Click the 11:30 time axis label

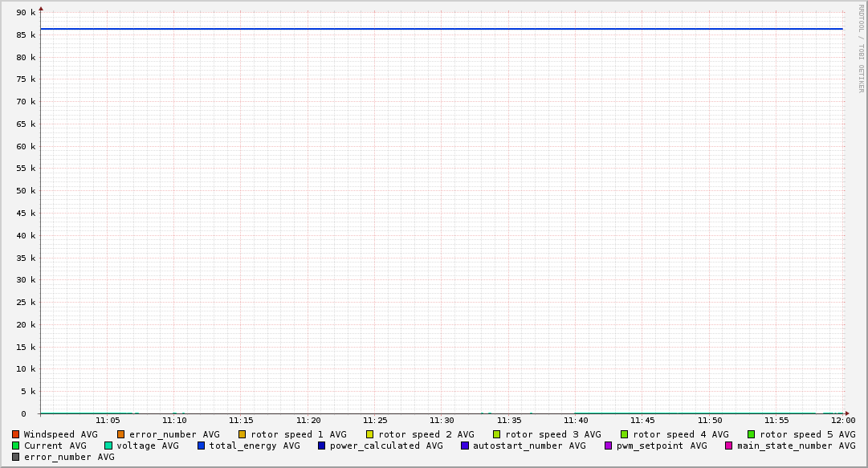pyautogui.click(x=442, y=420)
